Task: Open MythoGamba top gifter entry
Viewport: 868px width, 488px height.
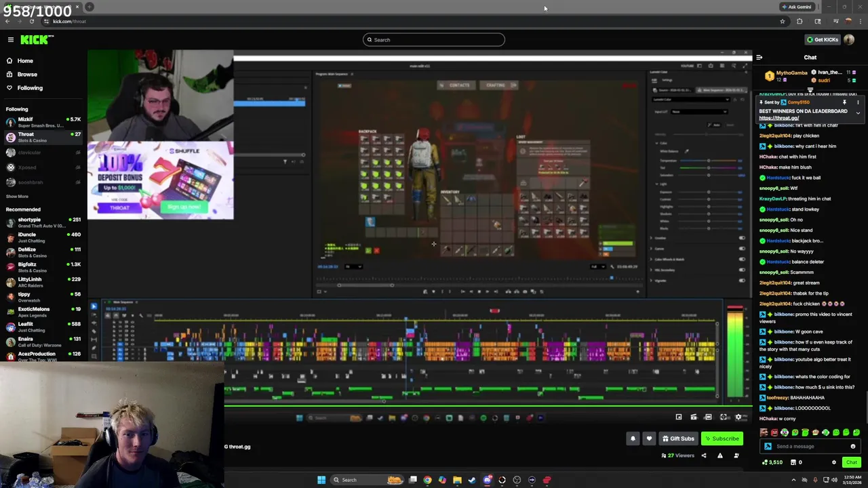Action: (787, 76)
